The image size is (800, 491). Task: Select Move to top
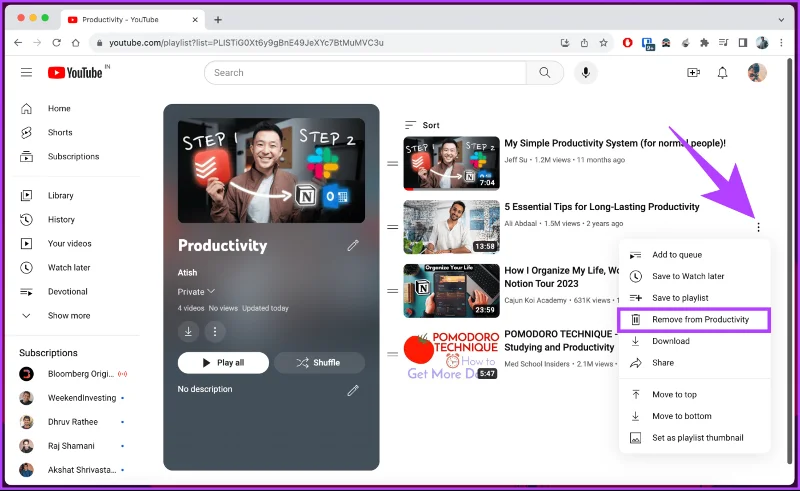click(694, 395)
